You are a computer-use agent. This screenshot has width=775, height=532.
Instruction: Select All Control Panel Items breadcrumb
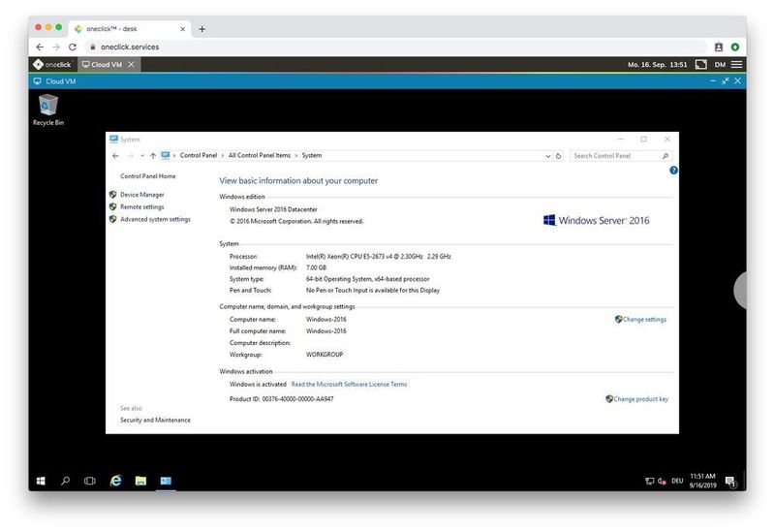coord(260,155)
